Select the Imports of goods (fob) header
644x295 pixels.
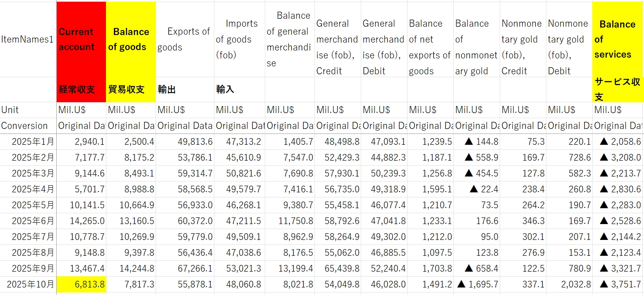239,40
